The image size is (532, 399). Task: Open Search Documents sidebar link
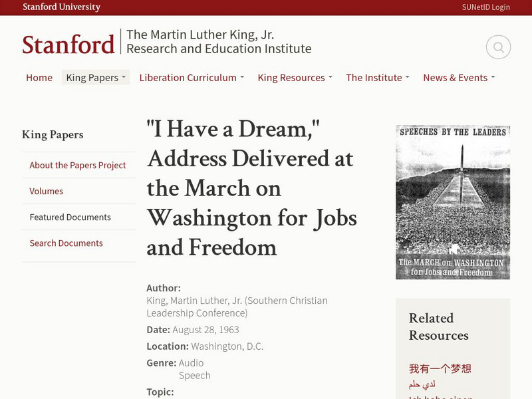coord(66,243)
